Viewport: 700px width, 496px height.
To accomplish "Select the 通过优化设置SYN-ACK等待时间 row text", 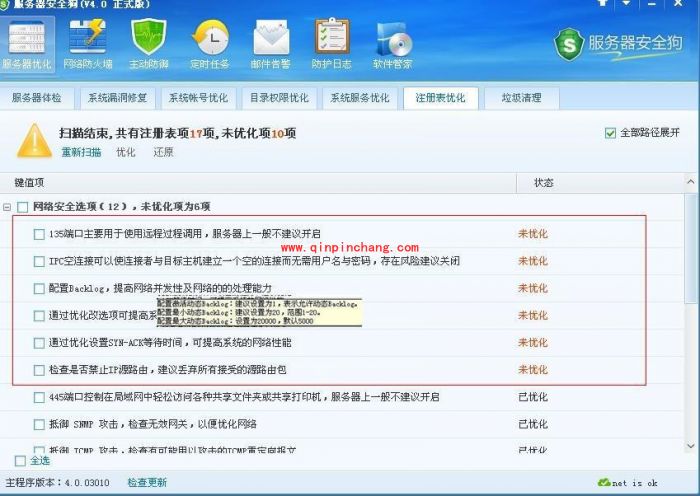I will [170, 342].
